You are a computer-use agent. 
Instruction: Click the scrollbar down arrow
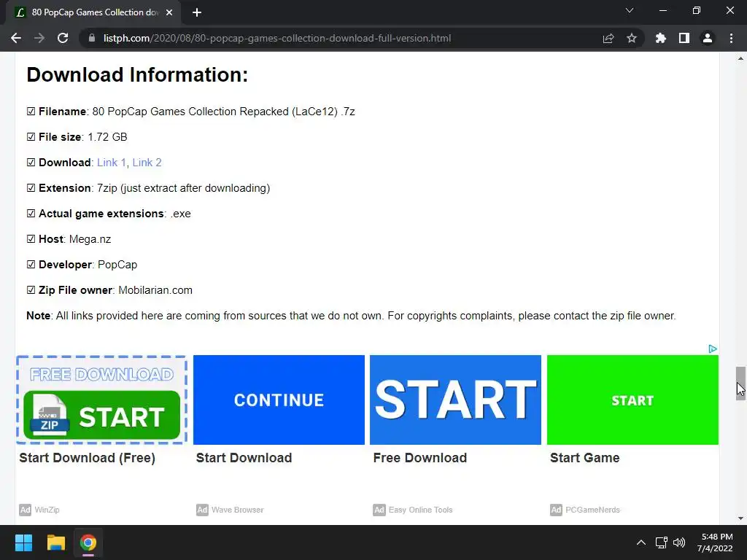click(x=740, y=518)
